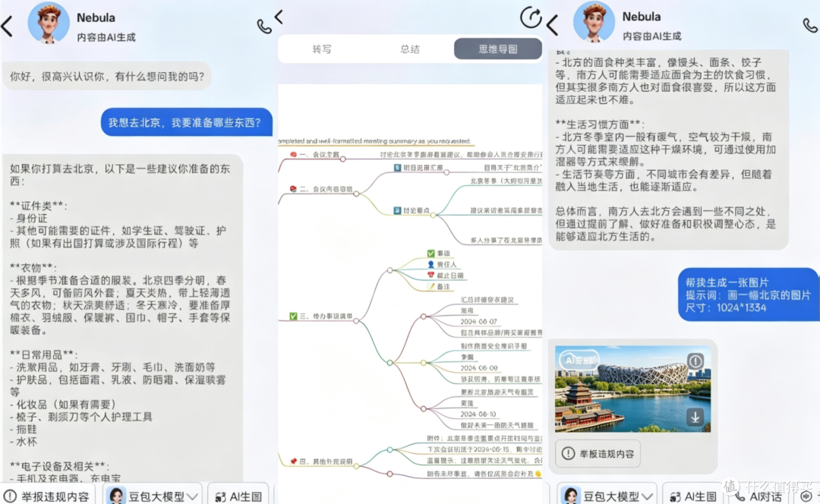Tap the back arrow in the image-generation chat screen
Image resolution: width=820 pixels, height=504 pixels.
point(553,24)
